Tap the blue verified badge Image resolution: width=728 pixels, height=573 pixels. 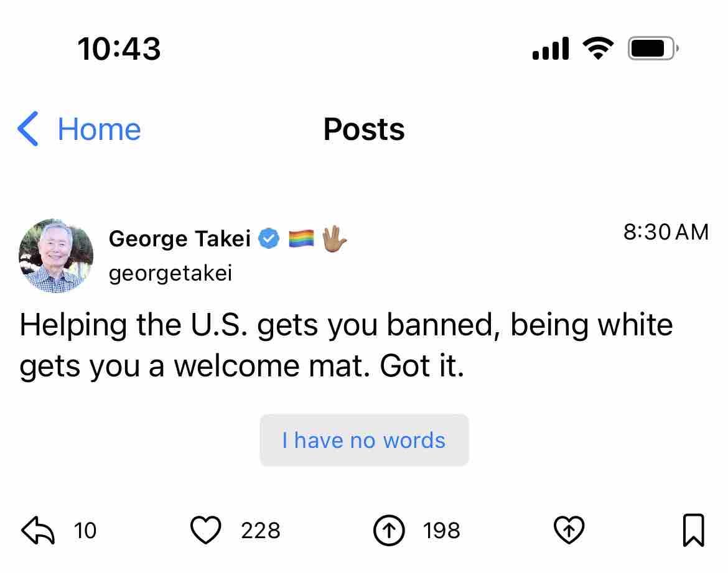tap(269, 239)
